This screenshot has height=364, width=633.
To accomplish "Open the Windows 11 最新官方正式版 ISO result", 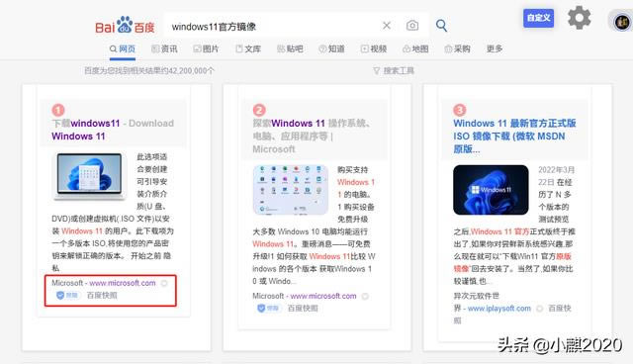I will pos(514,136).
